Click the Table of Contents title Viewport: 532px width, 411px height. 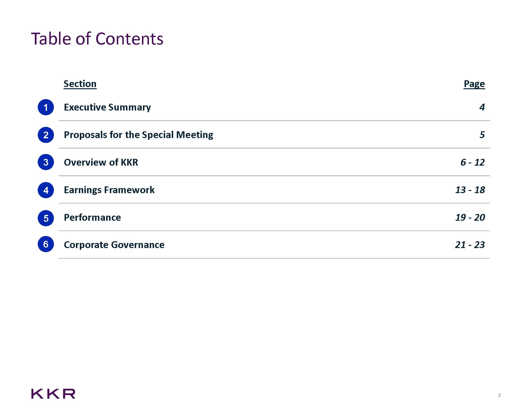point(97,39)
